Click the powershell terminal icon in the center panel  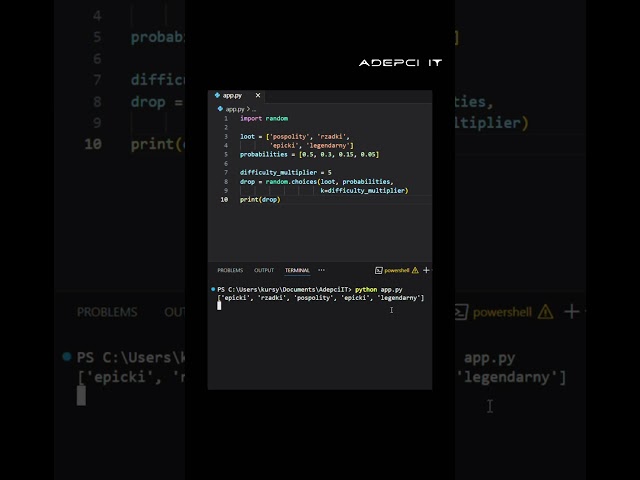tap(378, 270)
